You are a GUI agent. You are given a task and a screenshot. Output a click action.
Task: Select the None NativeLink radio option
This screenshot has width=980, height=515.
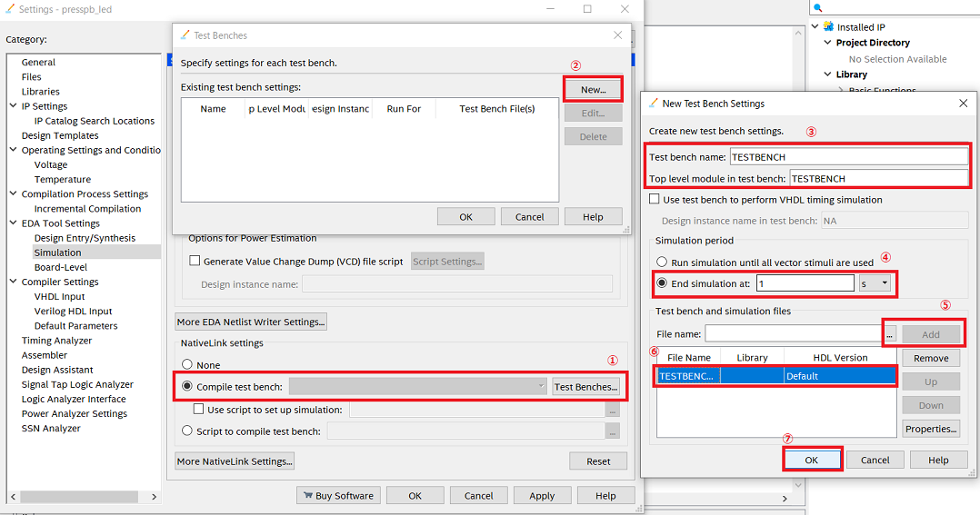tap(188, 364)
